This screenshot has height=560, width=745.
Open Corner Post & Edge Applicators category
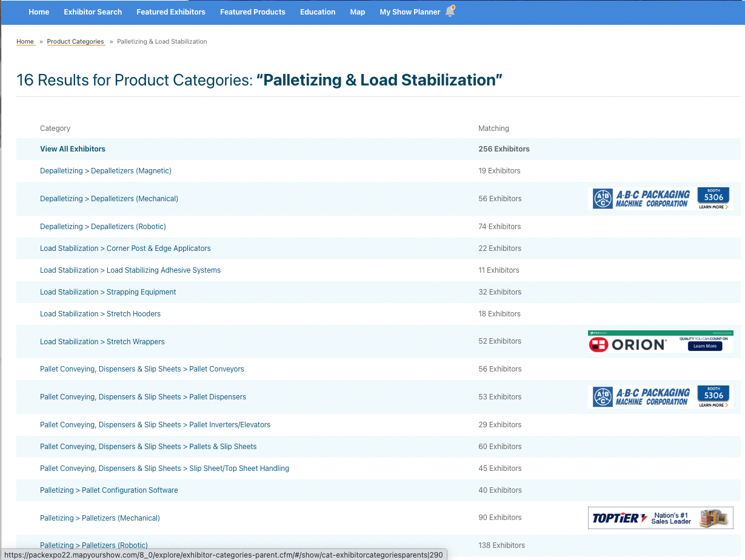(125, 248)
